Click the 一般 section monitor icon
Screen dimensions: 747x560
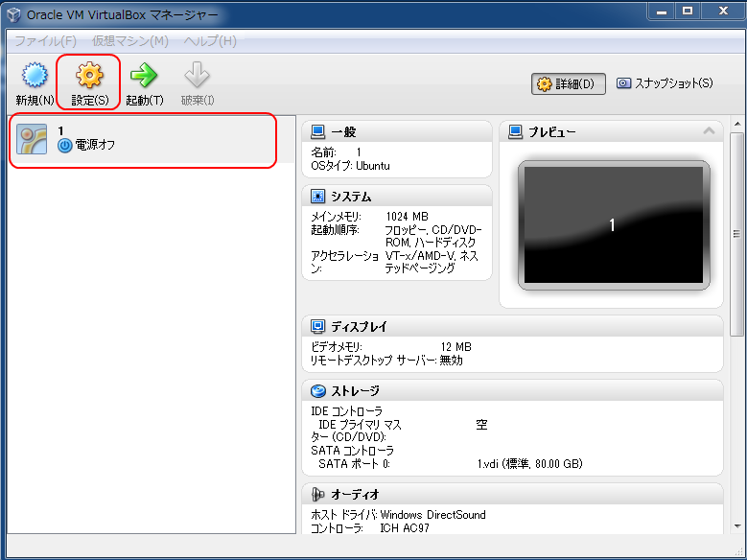(317, 131)
